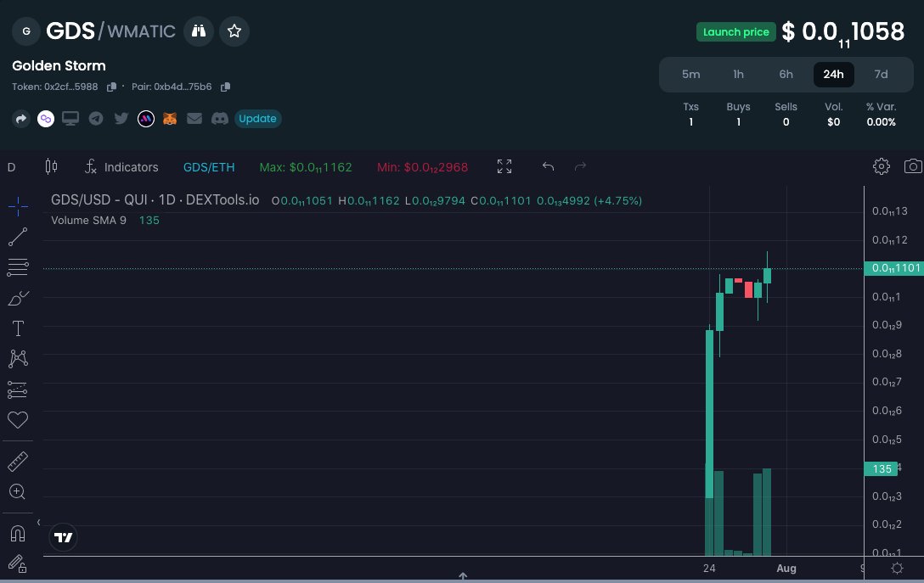924x583 pixels.
Task: Click the Aug date on the time axis
Action: click(786, 569)
